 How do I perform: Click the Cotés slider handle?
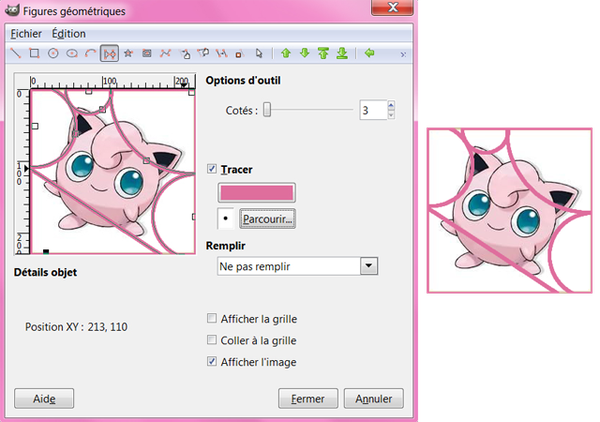click(267, 110)
